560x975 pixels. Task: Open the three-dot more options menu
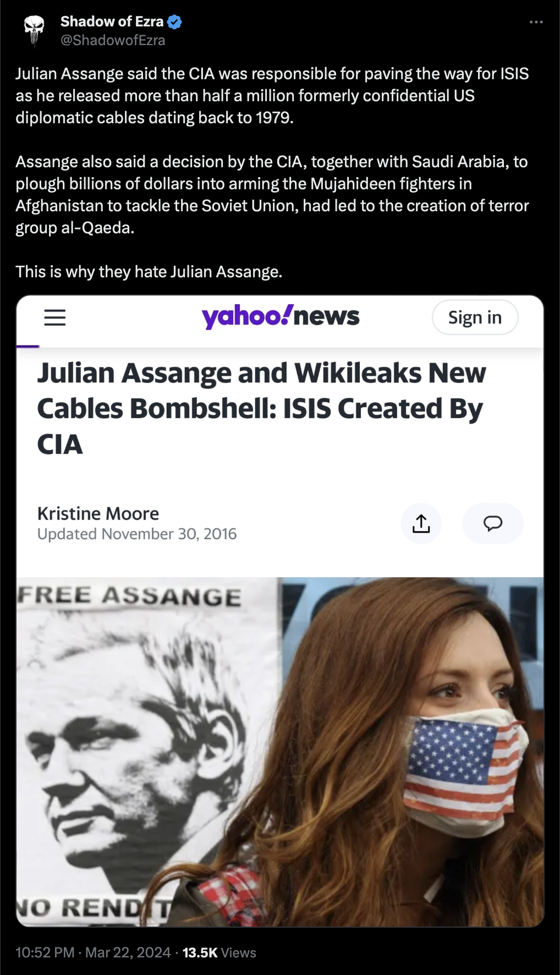pos(536,22)
